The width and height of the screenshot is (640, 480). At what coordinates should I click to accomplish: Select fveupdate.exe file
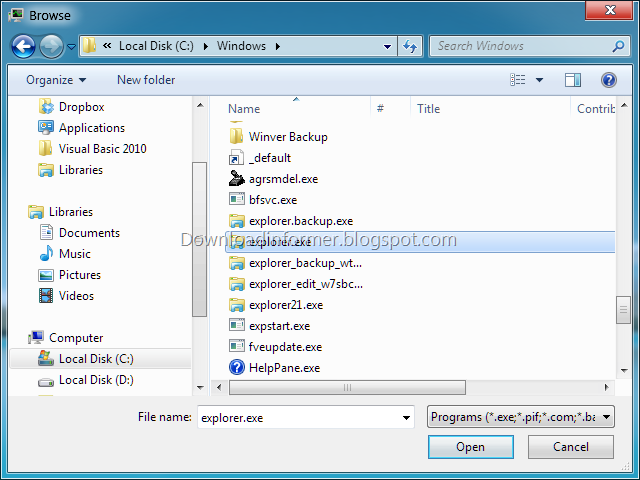(x=276, y=347)
